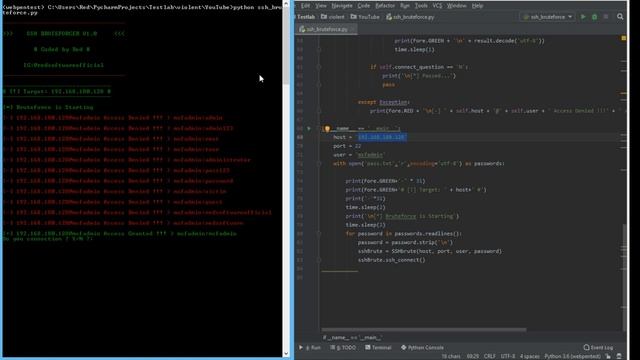Open the Window menu

456,6
